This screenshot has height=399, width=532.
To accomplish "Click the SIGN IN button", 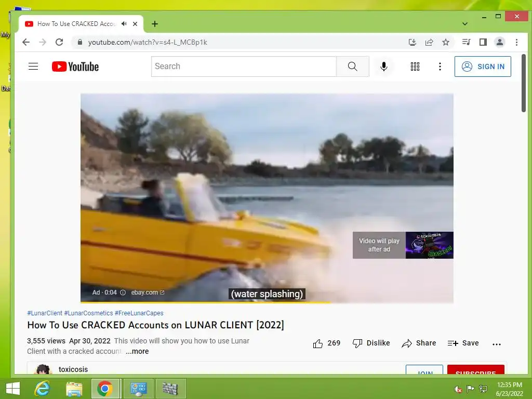I will 483,66.
